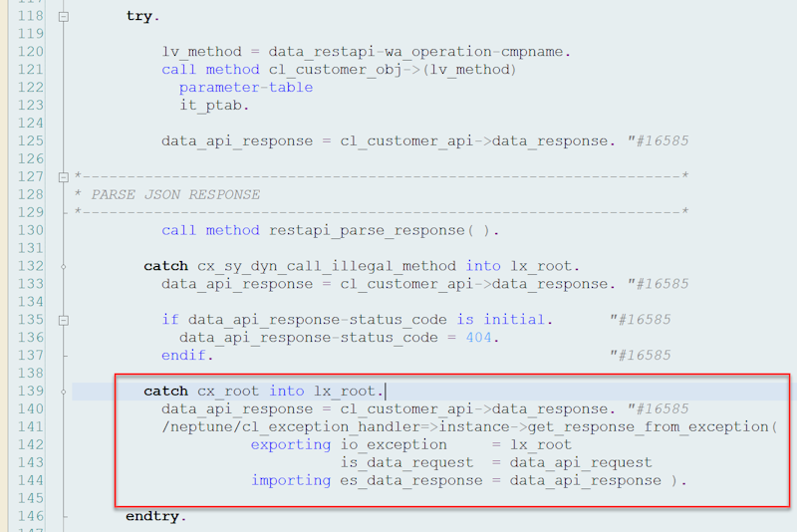The image size is (797, 532).
Task: Click line number 141 in gutter
Action: (31, 426)
